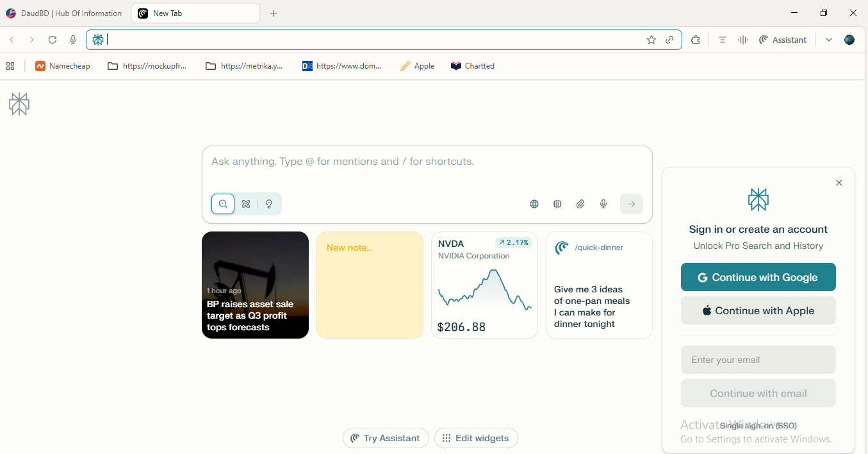
Task: Click the globe sources icon in search box
Action: coord(534,204)
